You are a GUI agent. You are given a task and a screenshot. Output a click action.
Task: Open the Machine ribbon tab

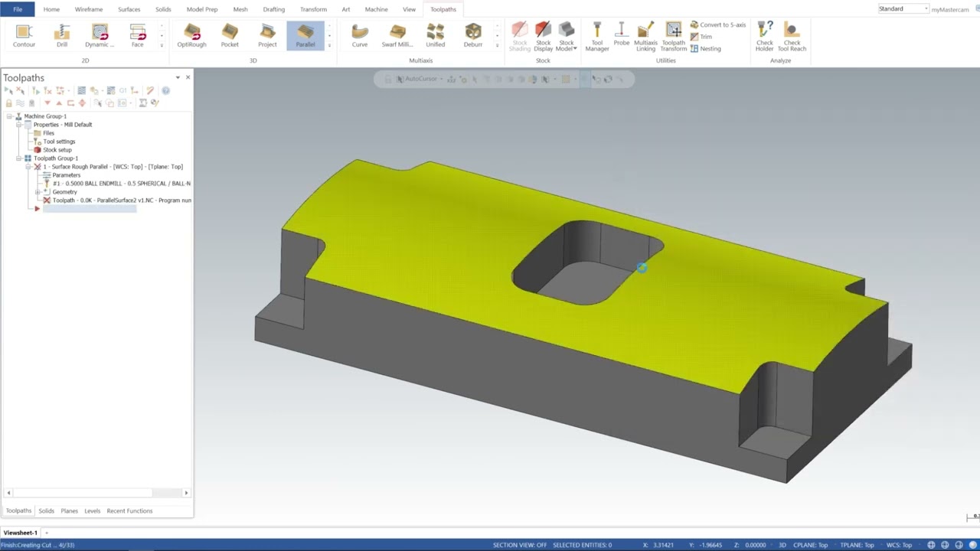376,9
